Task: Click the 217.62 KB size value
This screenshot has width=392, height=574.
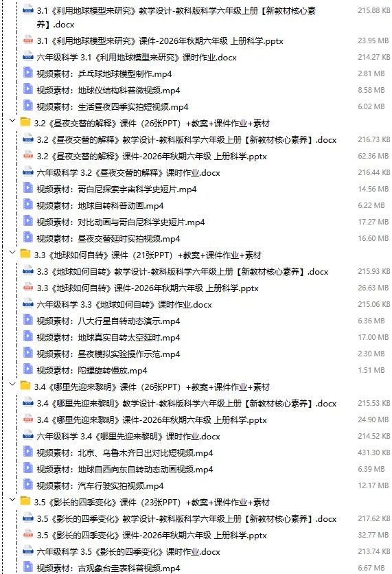Action: [373, 518]
